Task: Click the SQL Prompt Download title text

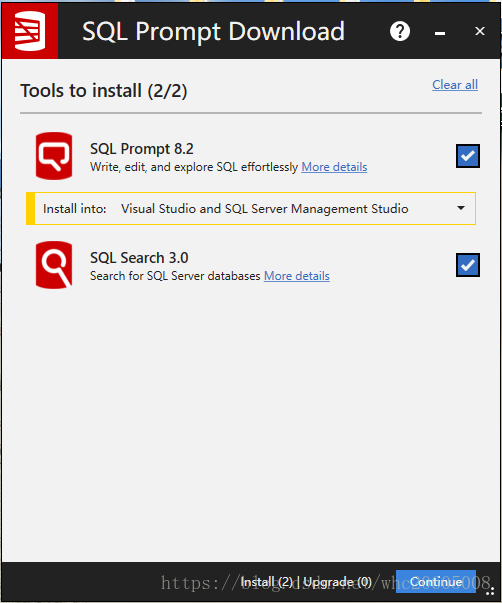Action: pos(213,32)
